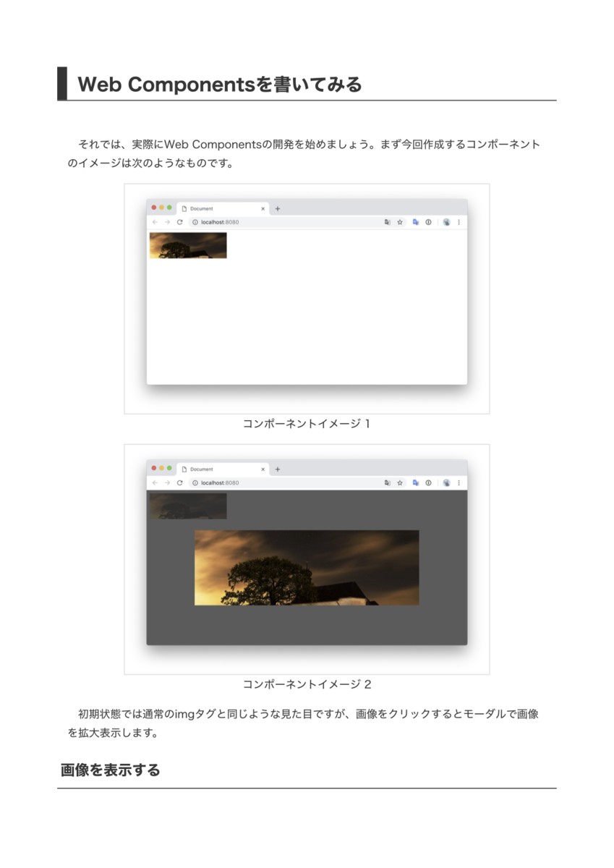Close the Document tab using its X
This screenshot has height=868, width=614.
click(263, 208)
